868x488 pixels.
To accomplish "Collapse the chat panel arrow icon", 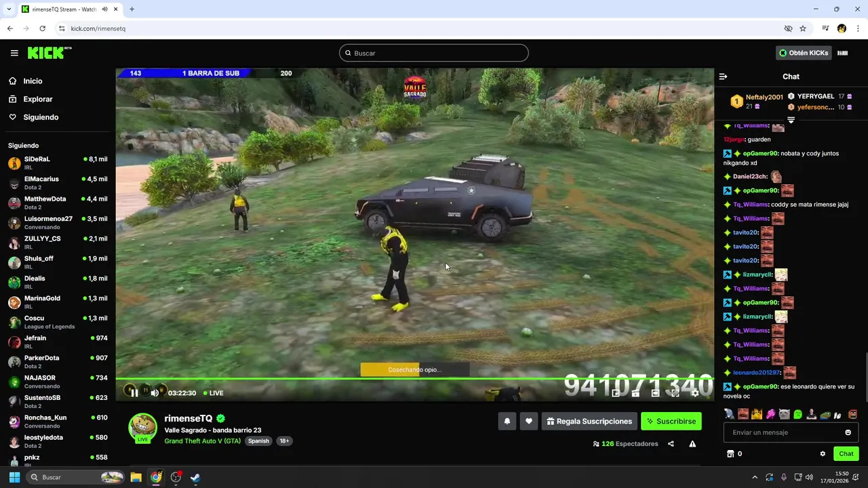I will 723,77.
